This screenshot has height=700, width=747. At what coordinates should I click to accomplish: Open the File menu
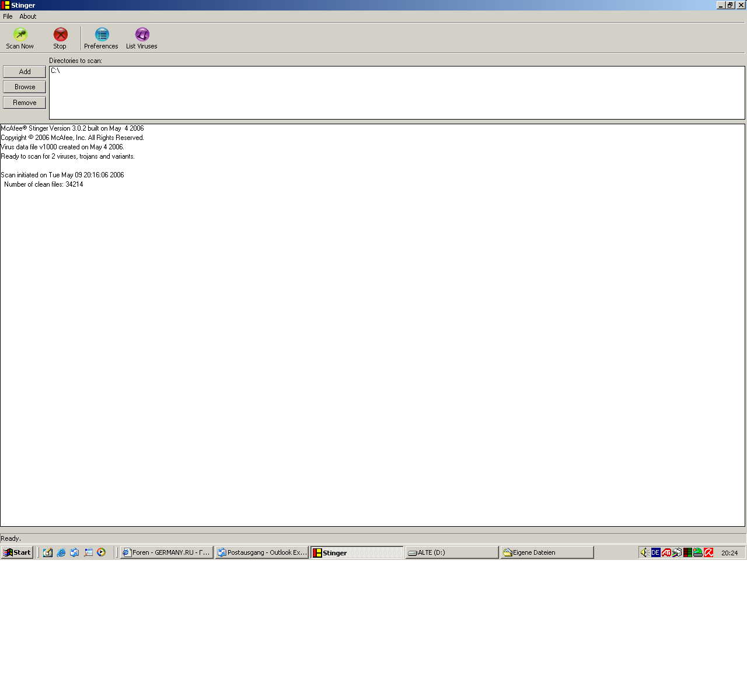coord(8,16)
